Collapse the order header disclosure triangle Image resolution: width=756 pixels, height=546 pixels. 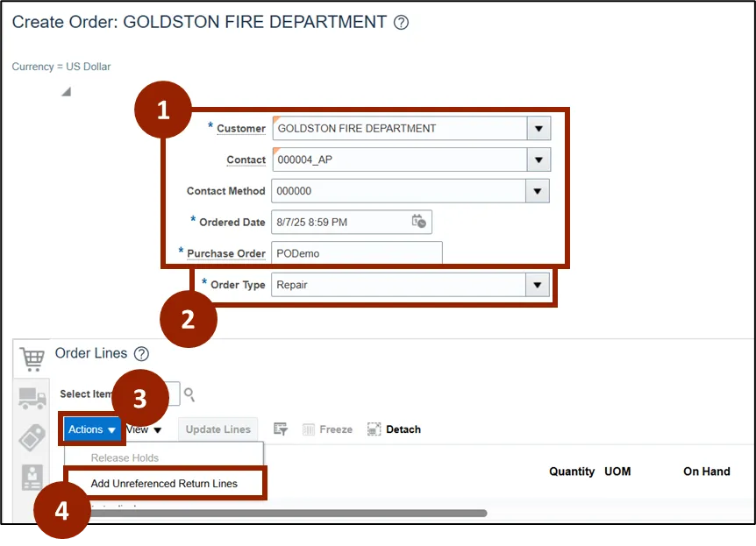click(66, 91)
